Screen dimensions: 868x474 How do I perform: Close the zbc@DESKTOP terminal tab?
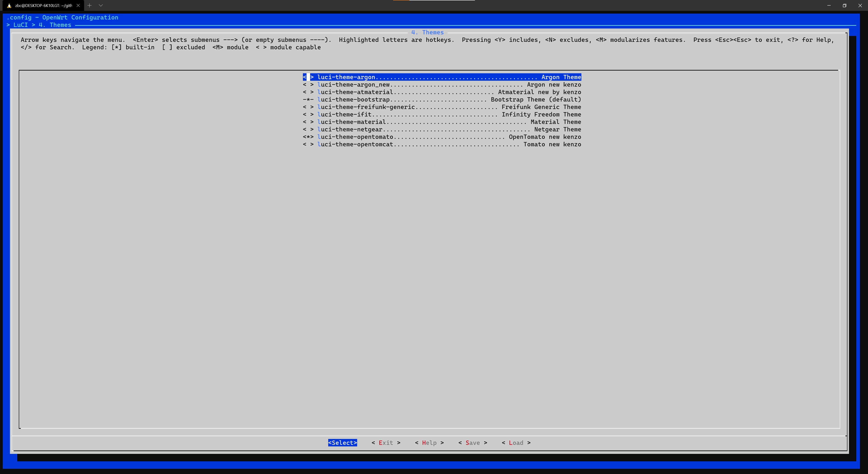pyautogui.click(x=78, y=5)
